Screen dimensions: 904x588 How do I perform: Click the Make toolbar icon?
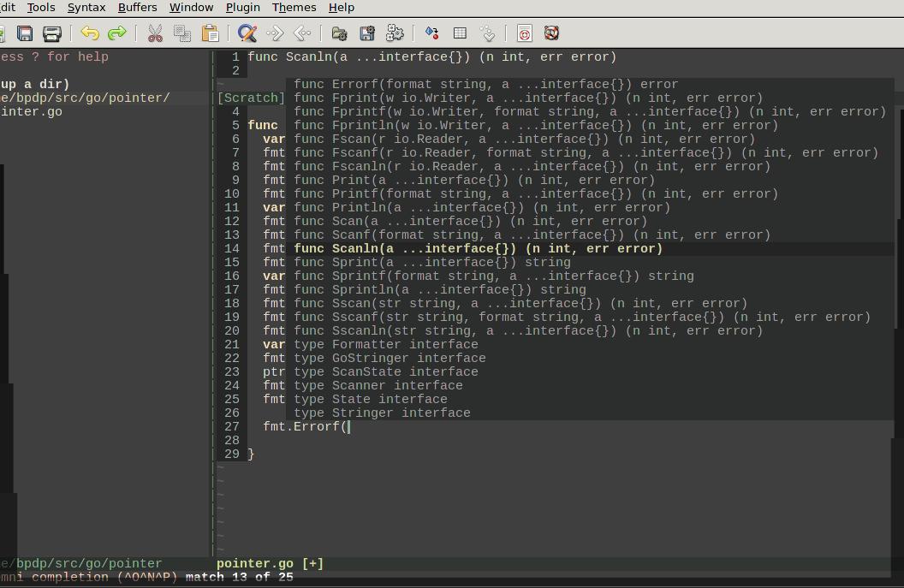[431, 33]
